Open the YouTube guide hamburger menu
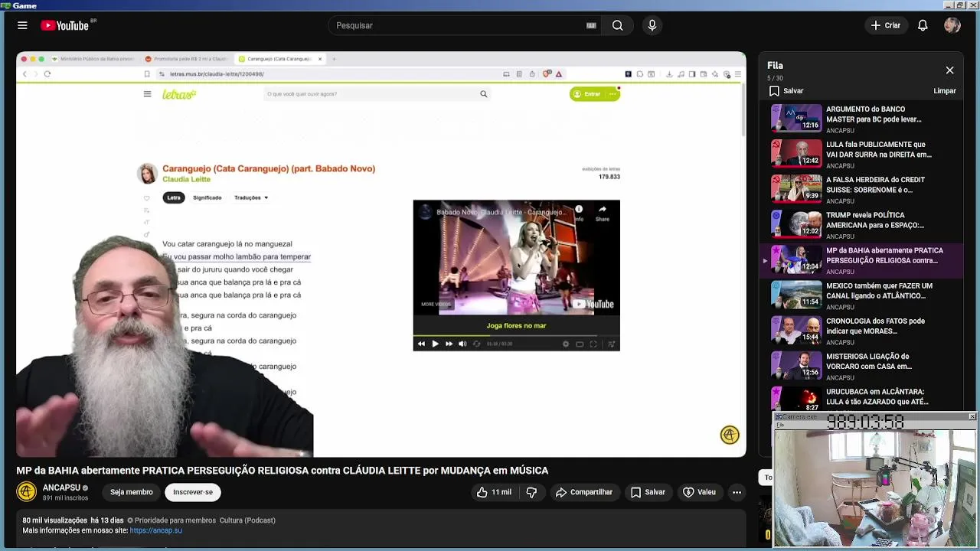Viewport: 980px width, 551px height. click(x=22, y=25)
